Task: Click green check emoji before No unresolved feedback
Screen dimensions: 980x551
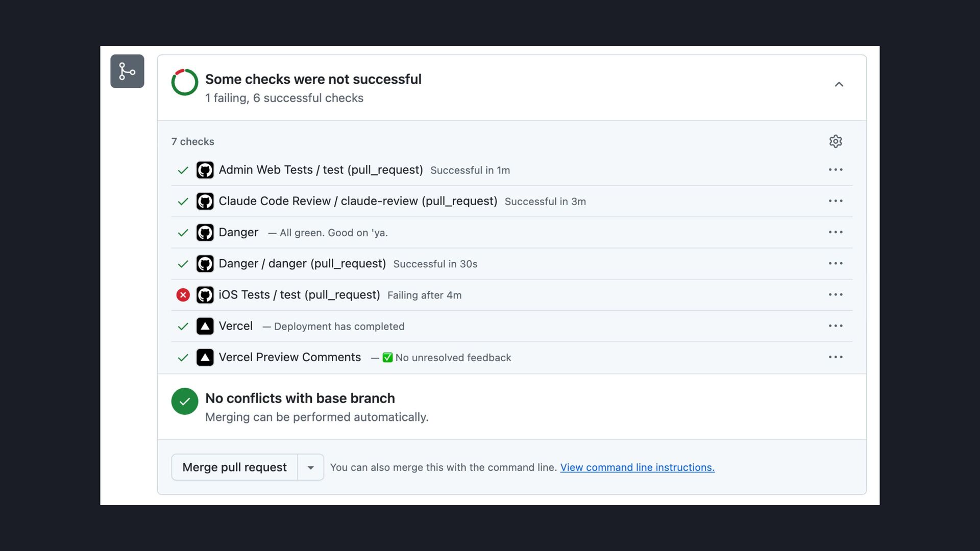Action: [387, 358]
